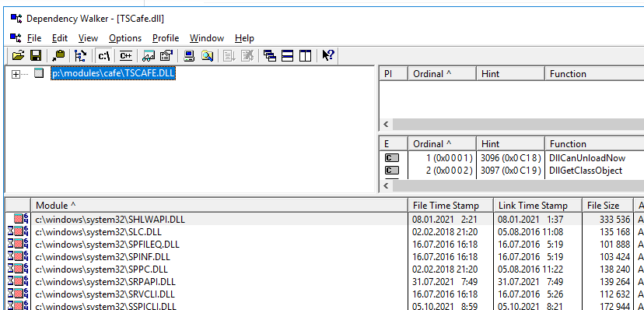Click the Copy clipboard toolbar icon

tap(59, 55)
